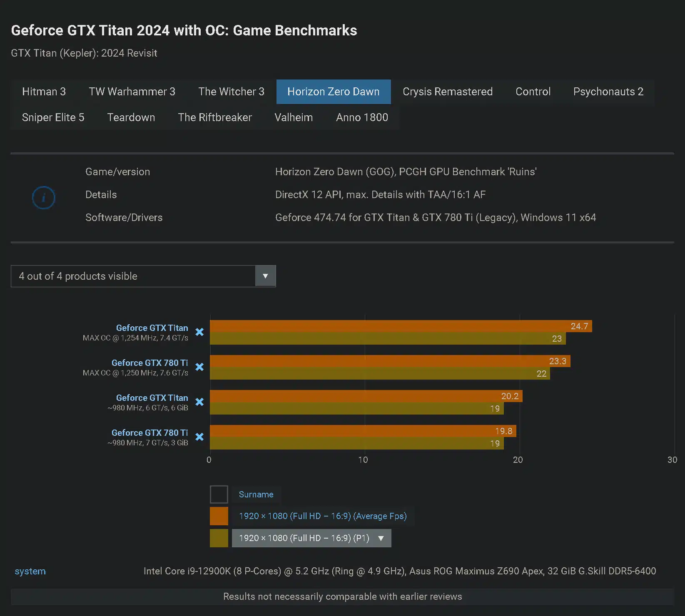Click the 23 P1 bar for overclocked GTX Titan
Screen dimensions: 685x616
click(x=388, y=338)
